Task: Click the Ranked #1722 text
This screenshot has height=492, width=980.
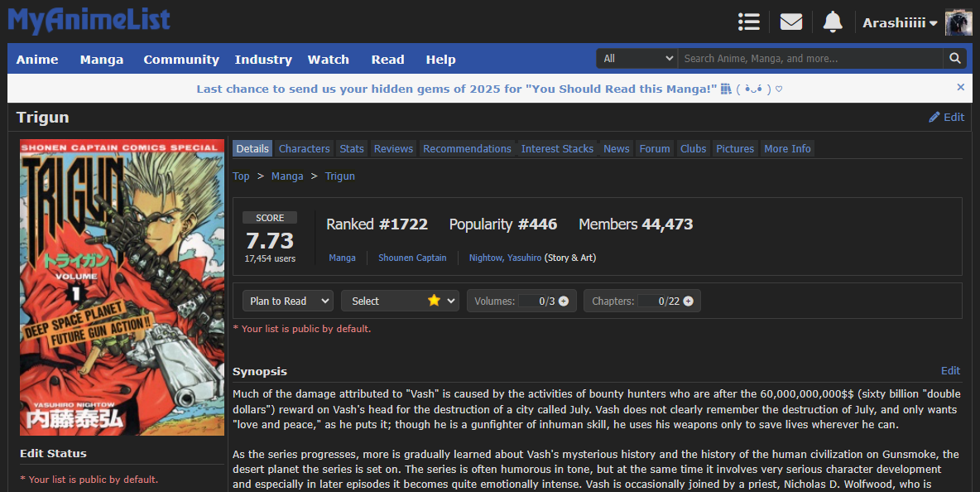Action: pos(377,224)
